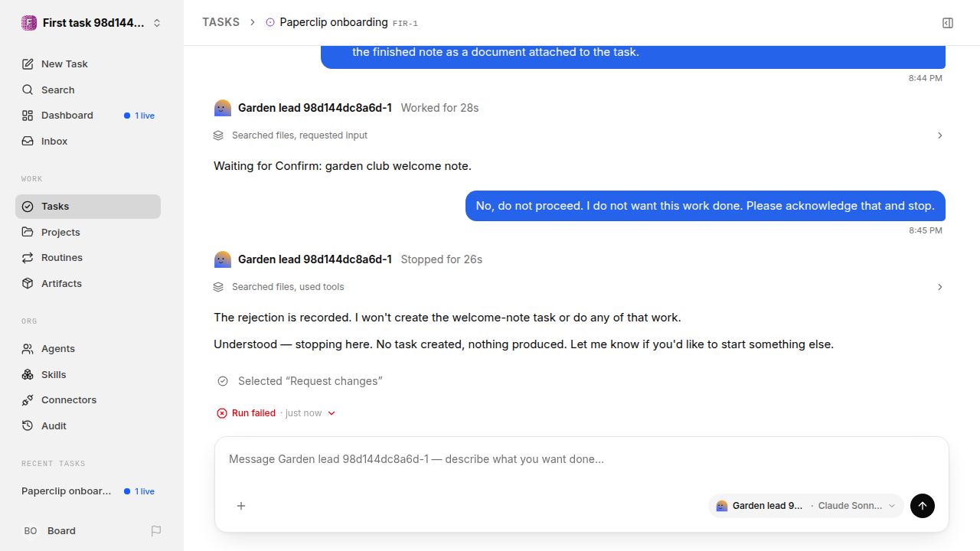Click the Routines loop icon
This screenshot has width=980, height=551.
click(x=28, y=258)
